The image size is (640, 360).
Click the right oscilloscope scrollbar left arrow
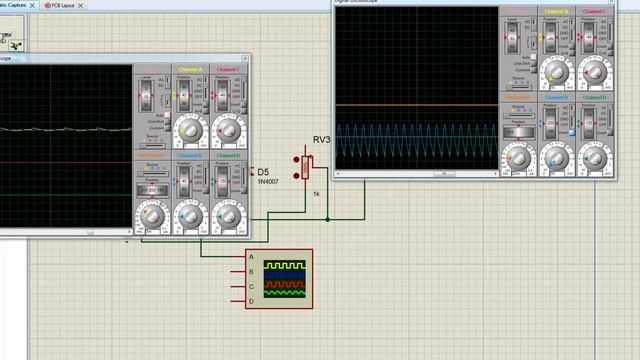tap(338, 173)
